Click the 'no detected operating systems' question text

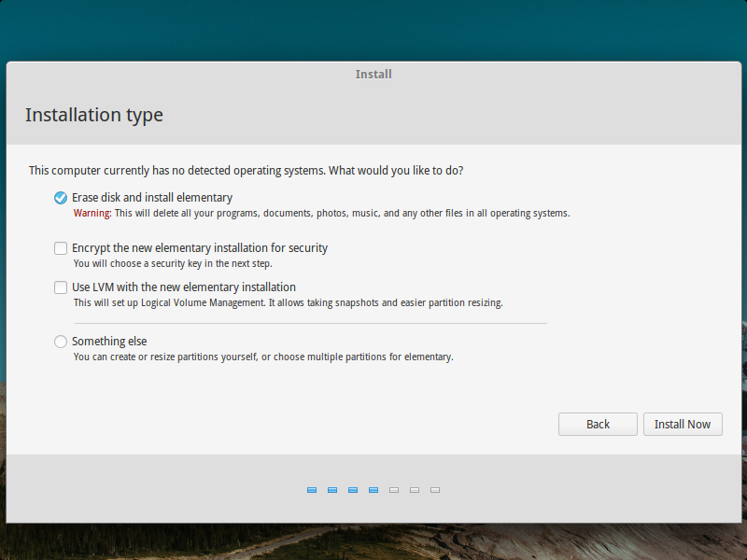pos(246,171)
